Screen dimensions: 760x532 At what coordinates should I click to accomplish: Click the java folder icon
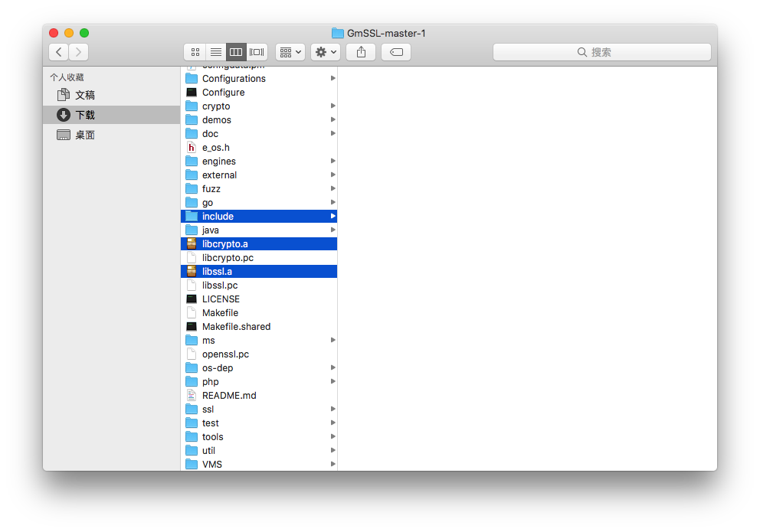pyautogui.click(x=192, y=230)
